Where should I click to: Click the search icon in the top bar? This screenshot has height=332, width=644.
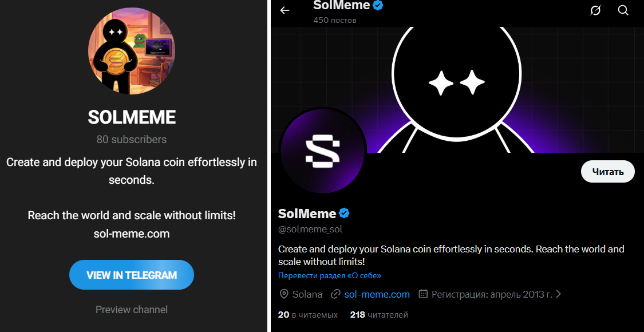623,10
